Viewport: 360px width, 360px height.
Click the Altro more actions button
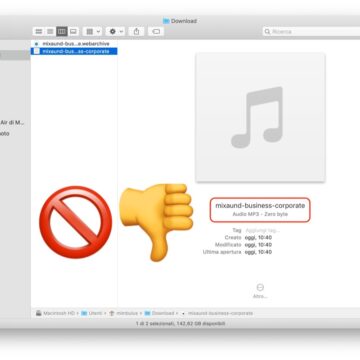260,291
